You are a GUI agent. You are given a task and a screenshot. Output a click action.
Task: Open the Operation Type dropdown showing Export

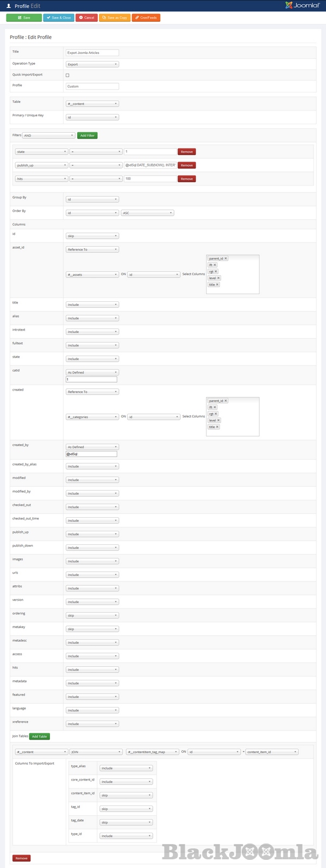point(91,64)
